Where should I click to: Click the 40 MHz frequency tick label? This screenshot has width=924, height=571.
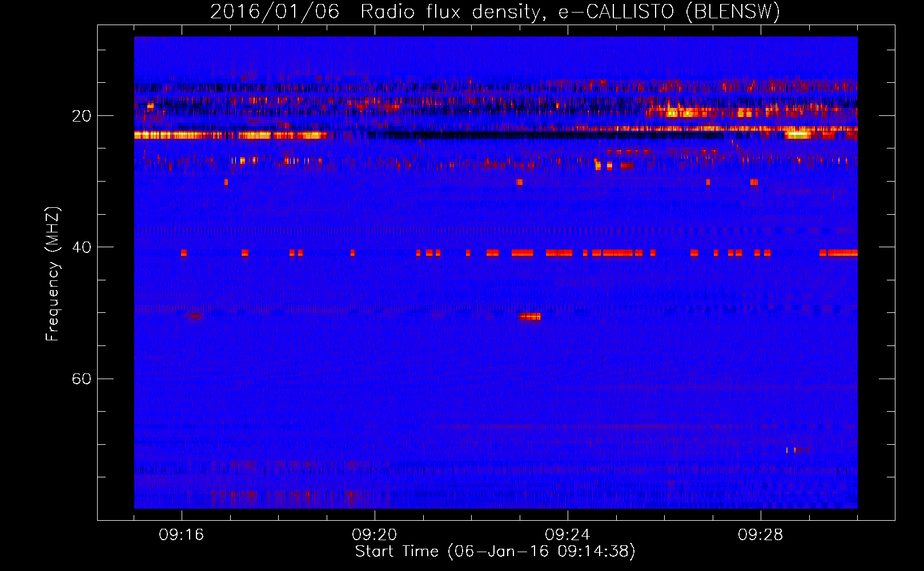82,247
